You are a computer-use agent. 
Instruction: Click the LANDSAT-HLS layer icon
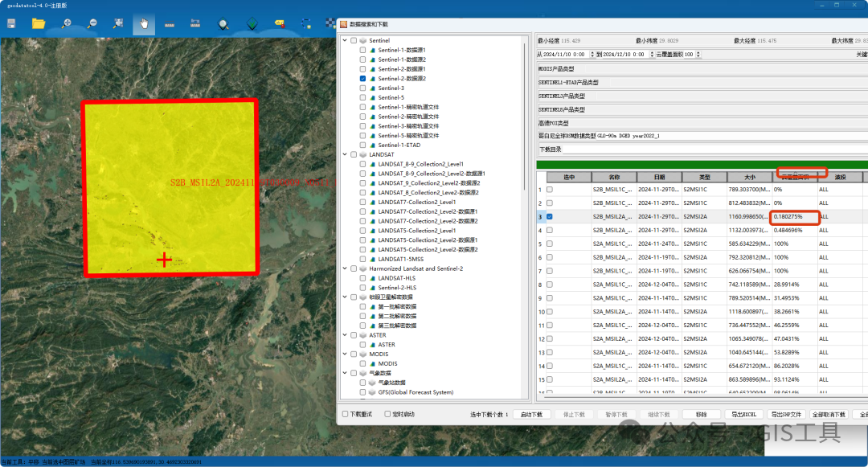[373, 278]
